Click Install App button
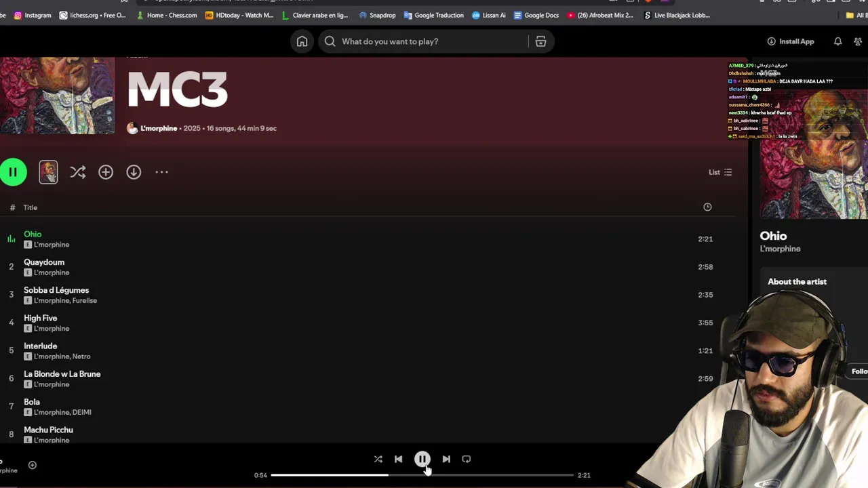This screenshot has height=488, width=868. tap(790, 41)
